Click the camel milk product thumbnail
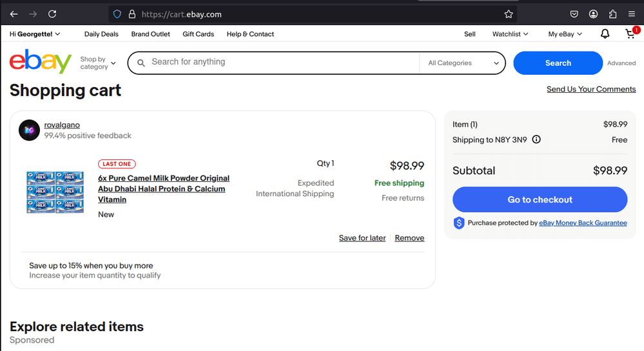Viewport: 644px width, 351px height. pyautogui.click(x=55, y=192)
